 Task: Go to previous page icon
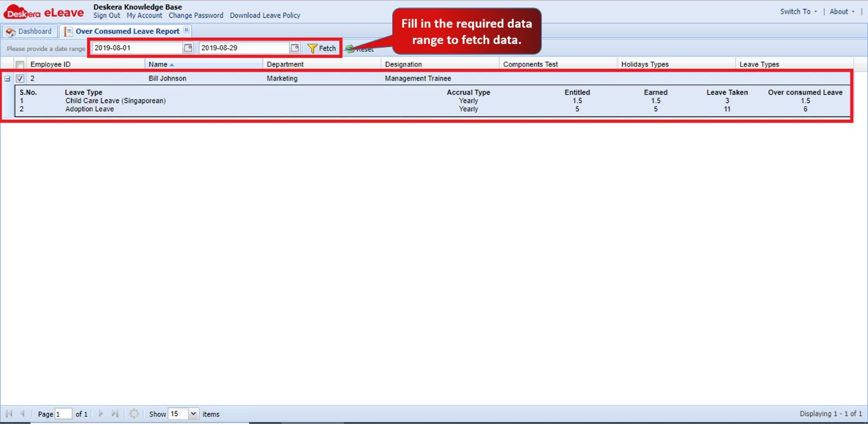(23, 414)
